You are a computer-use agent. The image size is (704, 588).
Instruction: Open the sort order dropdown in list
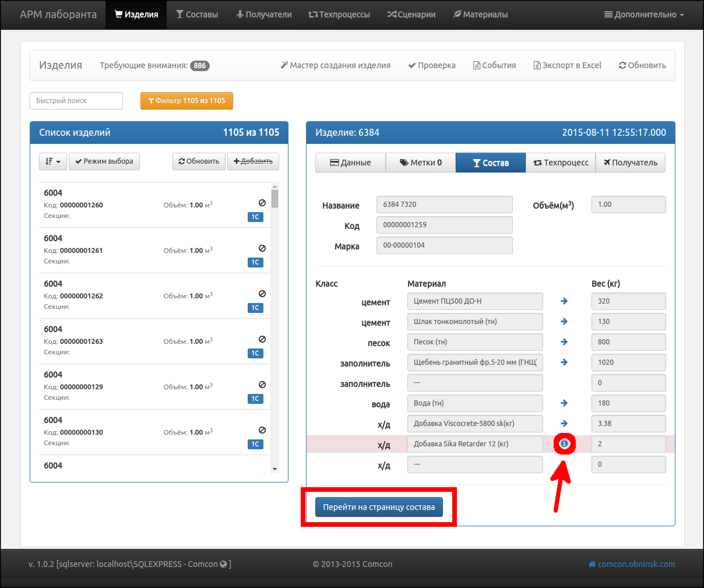[x=53, y=161]
